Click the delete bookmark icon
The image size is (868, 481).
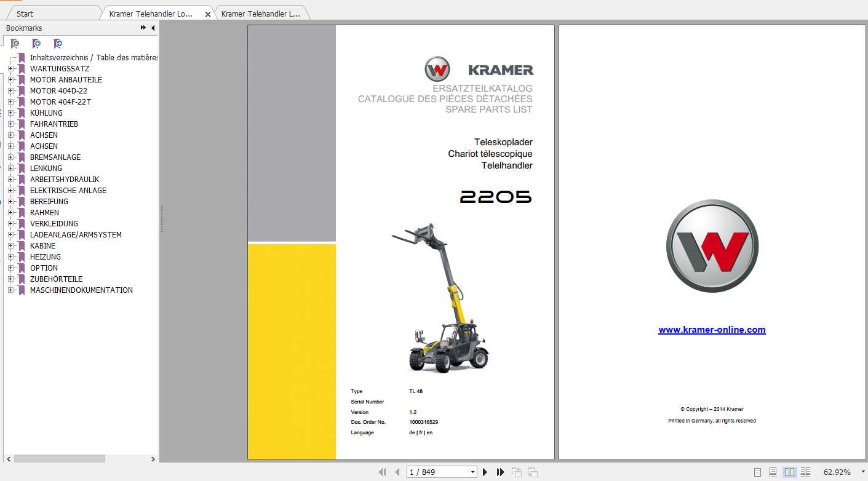pyautogui.click(x=15, y=44)
